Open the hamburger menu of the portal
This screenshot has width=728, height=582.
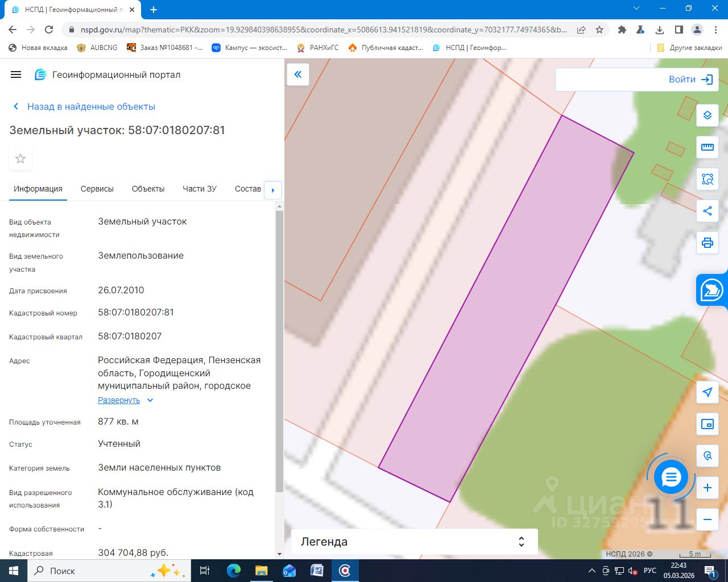16,74
